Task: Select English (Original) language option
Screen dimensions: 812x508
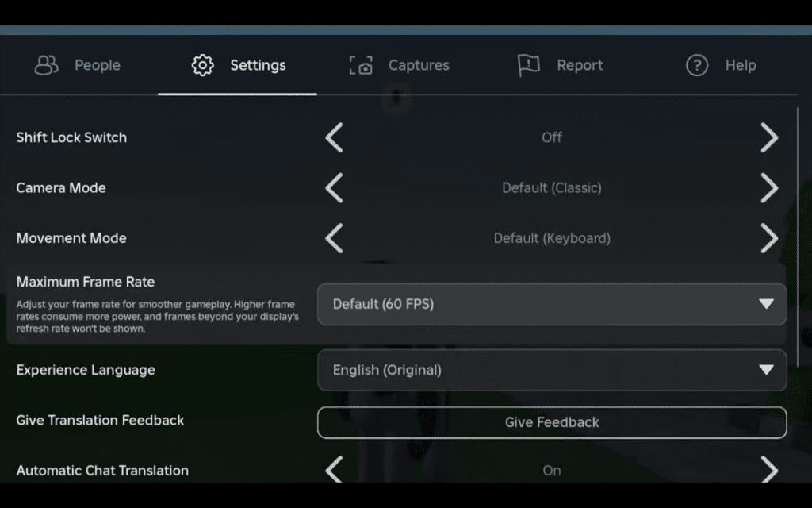Action: 552,370
